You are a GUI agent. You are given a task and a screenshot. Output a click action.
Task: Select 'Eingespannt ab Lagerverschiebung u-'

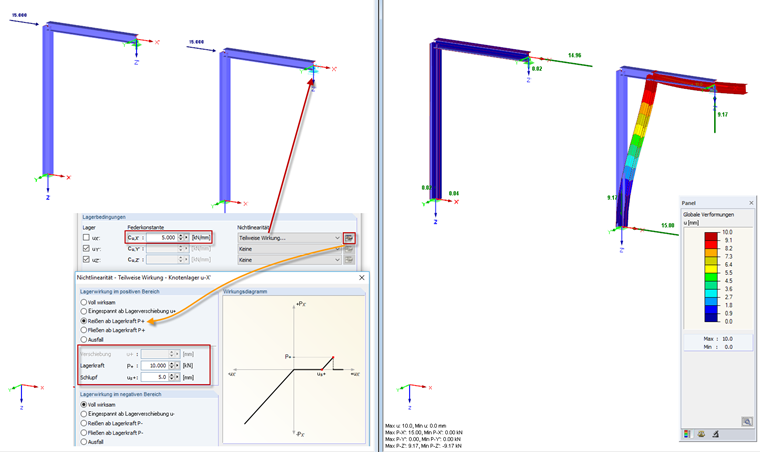coord(84,414)
